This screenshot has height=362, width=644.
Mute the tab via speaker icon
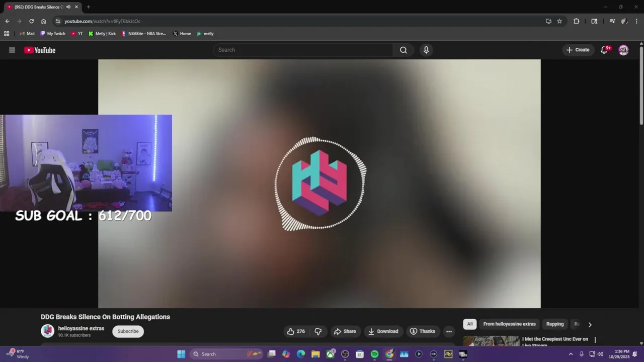tap(68, 7)
